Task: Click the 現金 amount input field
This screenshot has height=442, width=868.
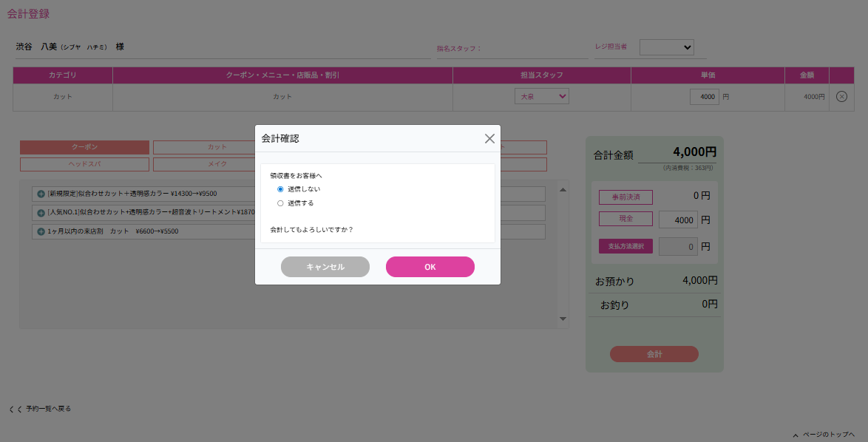Action: (678, 220)
